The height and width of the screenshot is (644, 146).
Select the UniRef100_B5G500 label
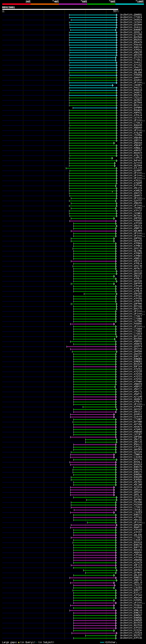[x=131, y=40]
